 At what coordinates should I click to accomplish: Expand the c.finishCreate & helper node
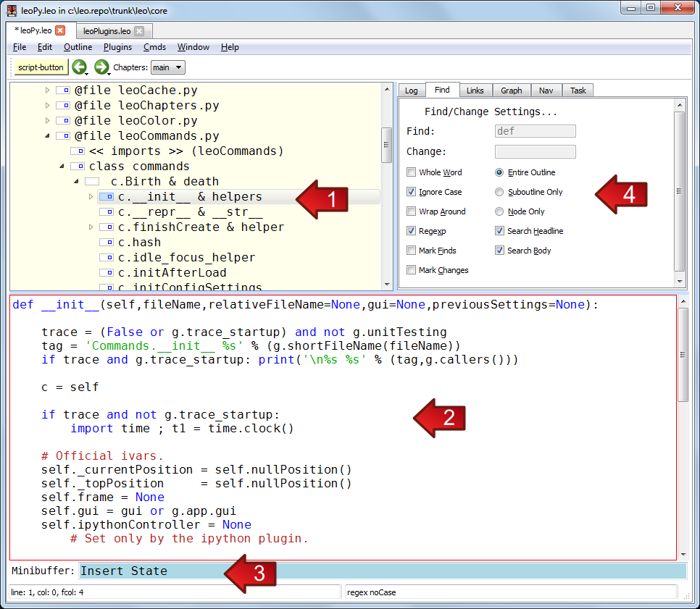91,227
